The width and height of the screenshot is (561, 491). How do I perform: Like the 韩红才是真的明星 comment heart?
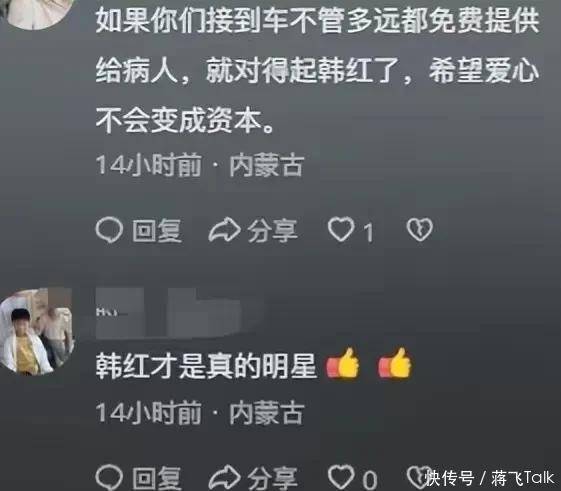pos(341,477)
